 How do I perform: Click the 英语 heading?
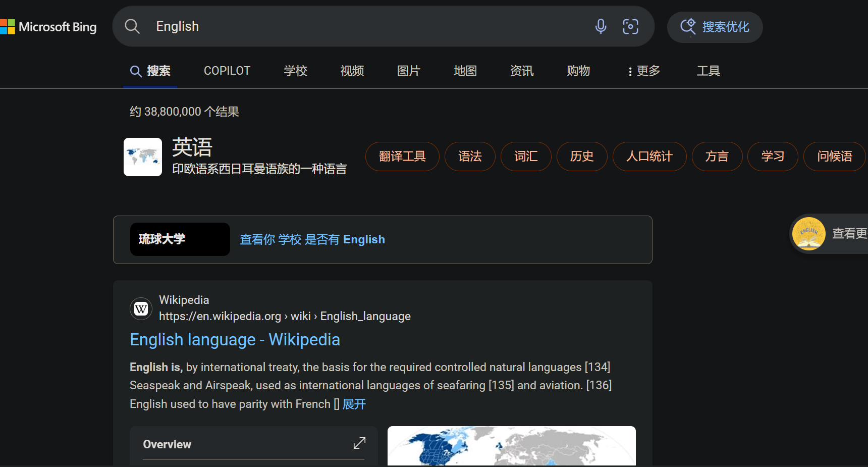pyautogui.click(x=192, y=147)
